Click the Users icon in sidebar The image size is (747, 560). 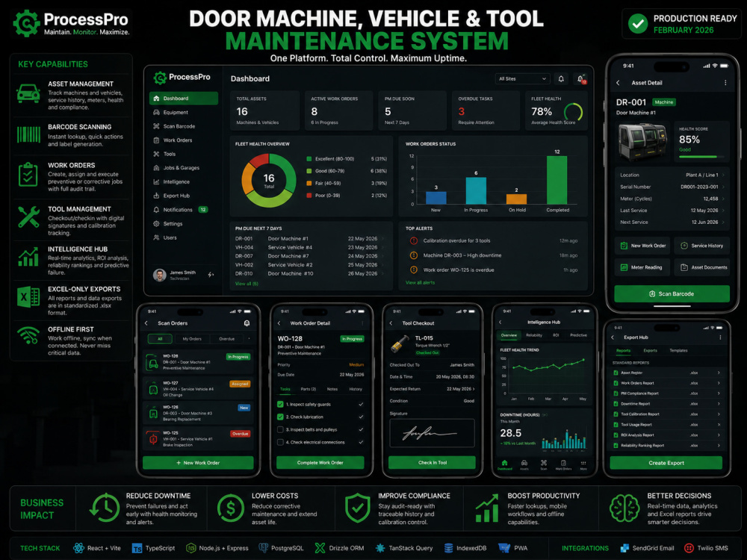(156, 237)
